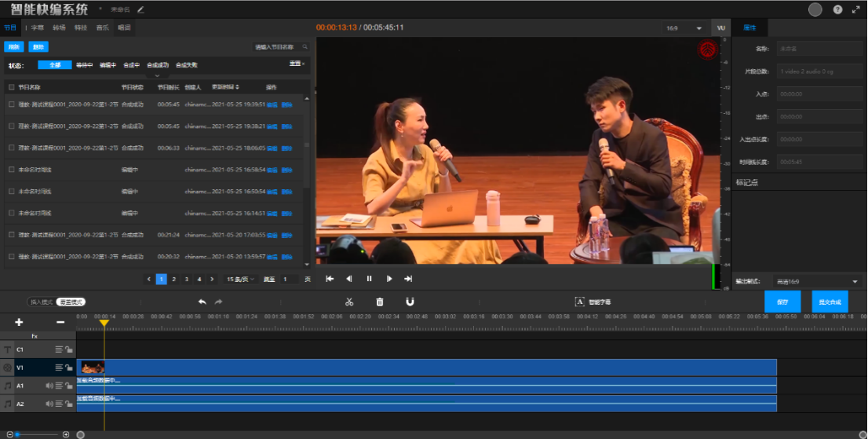Click the timeline zoom slider
Screen dimensions: 868x439
click(x=36, y=434)
